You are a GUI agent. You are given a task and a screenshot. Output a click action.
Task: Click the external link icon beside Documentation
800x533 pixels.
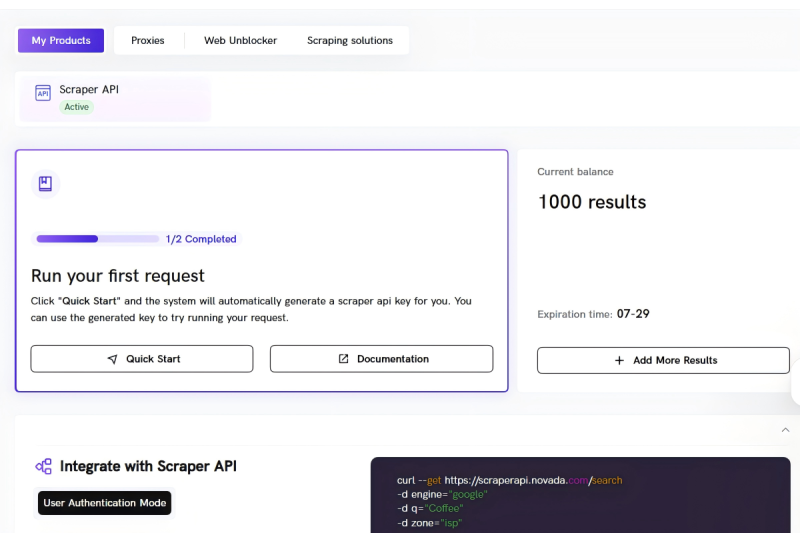click(343, 359)
